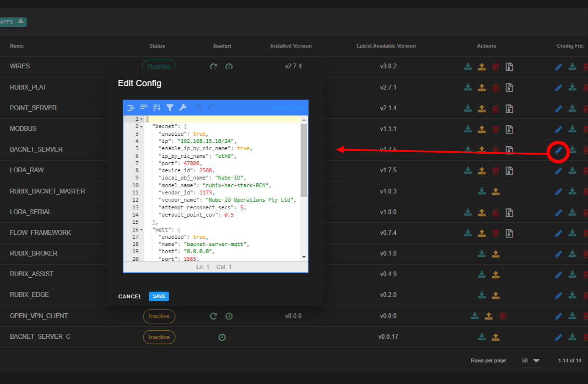This screenshot has width=588, height=384.
Task: Collapse the "mqtt" block at line 16
Action: point(141,230)
